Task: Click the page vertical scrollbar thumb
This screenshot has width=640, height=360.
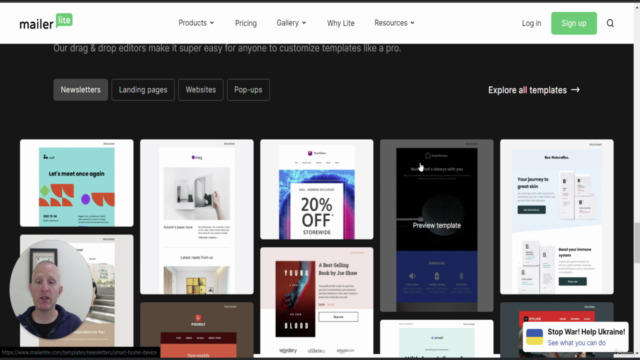Action: click(x=637, y=243)
